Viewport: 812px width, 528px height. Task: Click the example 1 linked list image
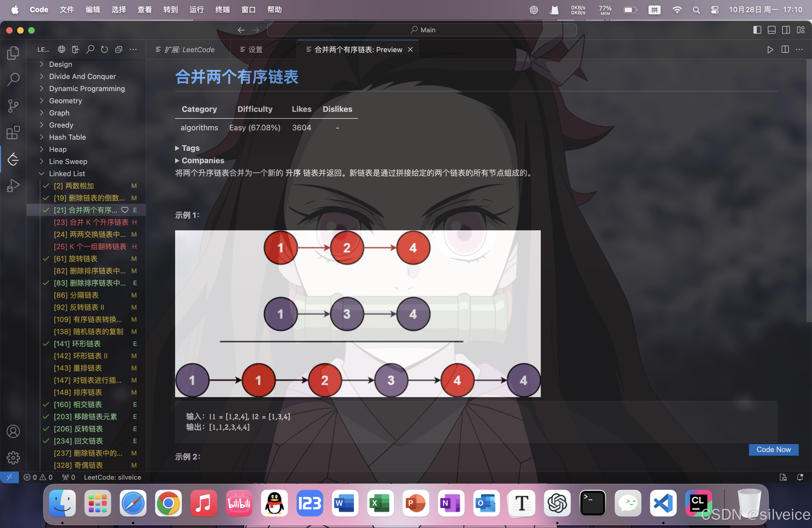pyautogui.click(x=358, y=313)
